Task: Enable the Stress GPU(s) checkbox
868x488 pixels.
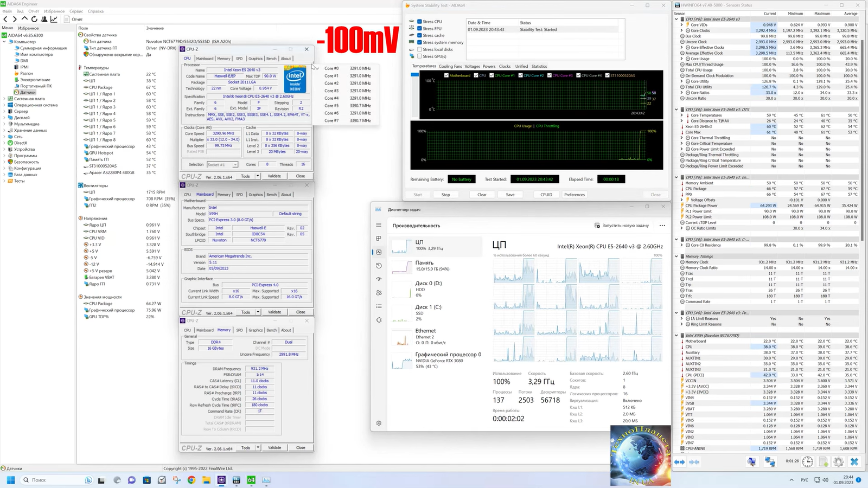Action: point(419,56)
